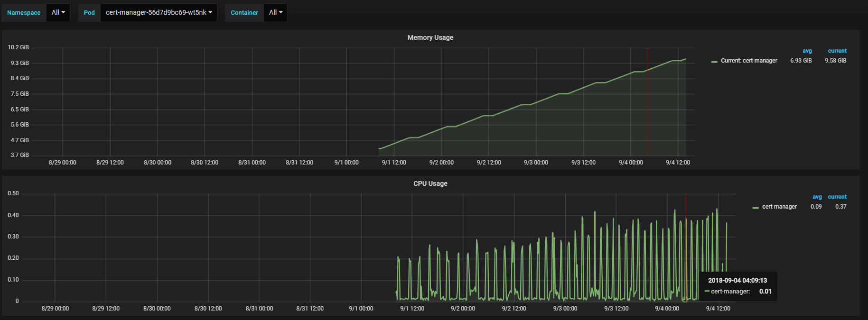Toggle the 'Current: cert-manager' series in Memory legend
This screenshot has height=320, width=868.
pos(749,61)
